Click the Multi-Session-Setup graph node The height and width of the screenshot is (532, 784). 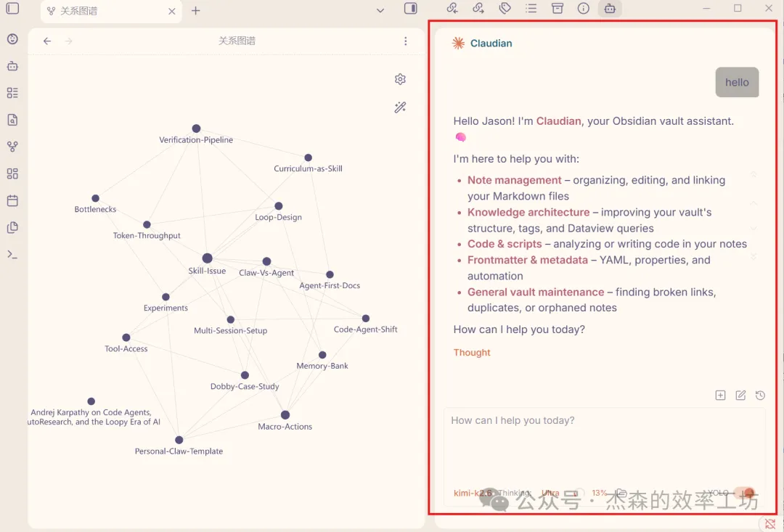[231, 319]
